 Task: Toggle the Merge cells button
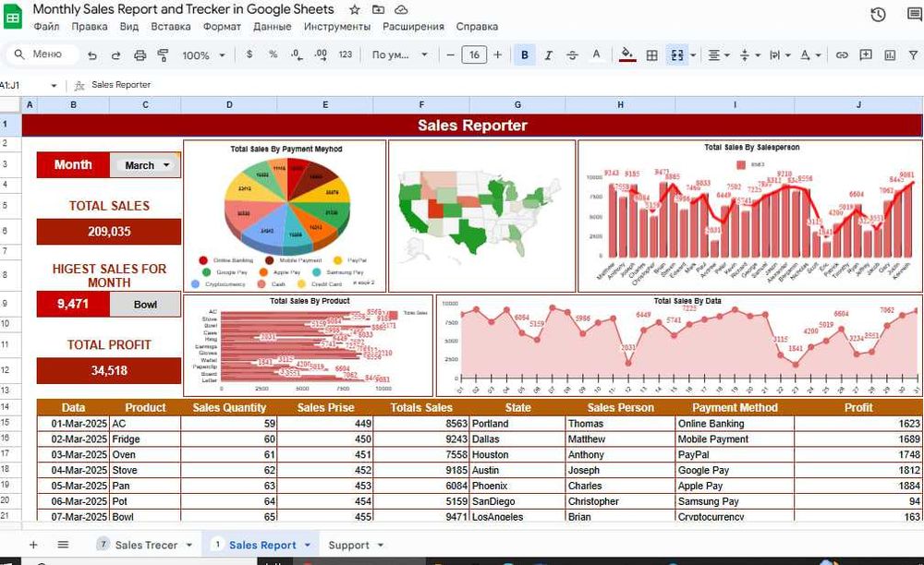[x=677, y=54]
